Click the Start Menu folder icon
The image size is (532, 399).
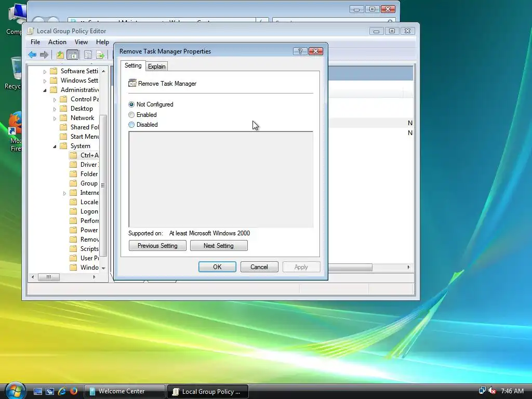63,137
